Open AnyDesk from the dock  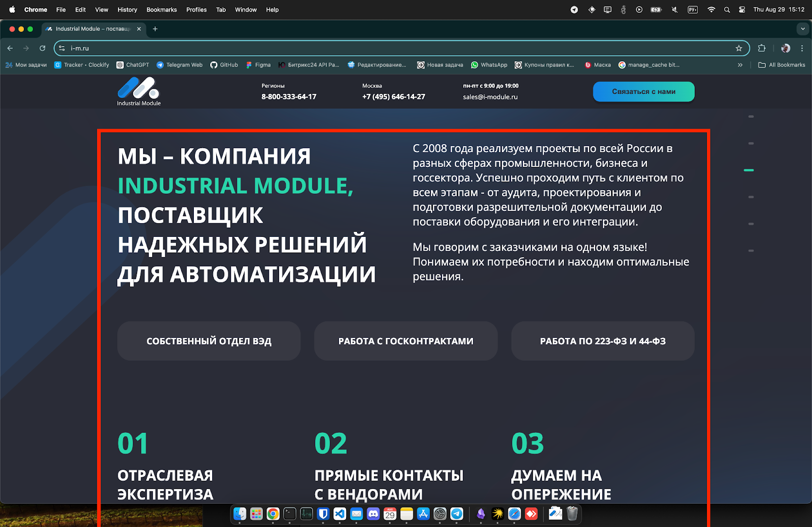pyautogui.click(x=531, y=514)
